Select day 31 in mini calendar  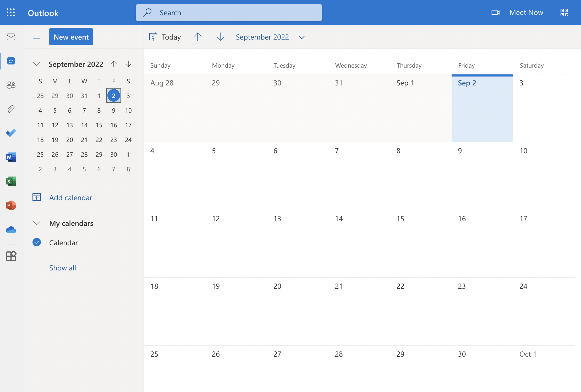click(x=84, y=96)
